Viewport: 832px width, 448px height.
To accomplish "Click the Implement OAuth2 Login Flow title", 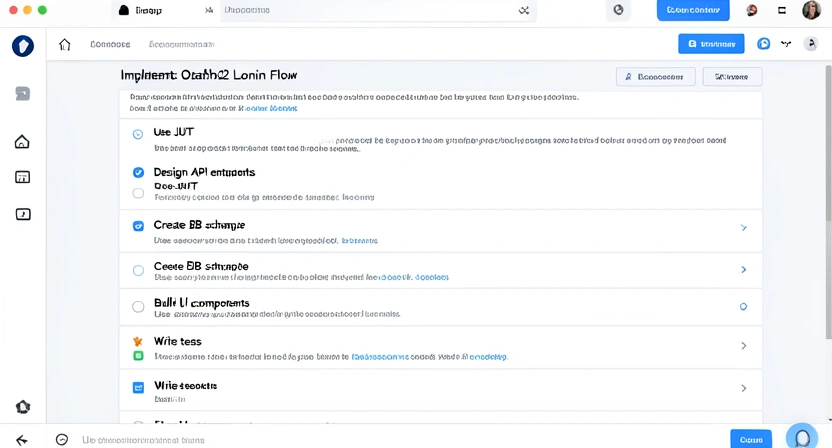I will tap(209, 75).
